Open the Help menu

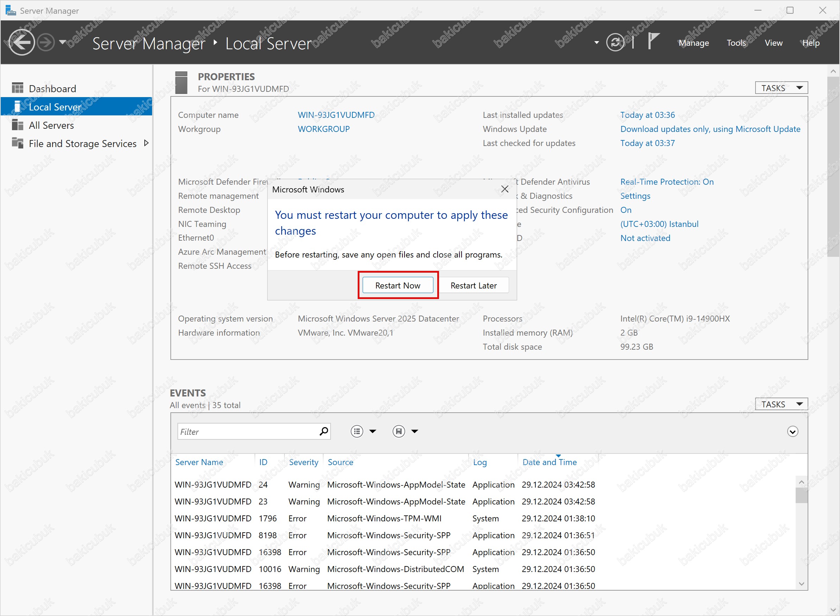pos(811,43)
